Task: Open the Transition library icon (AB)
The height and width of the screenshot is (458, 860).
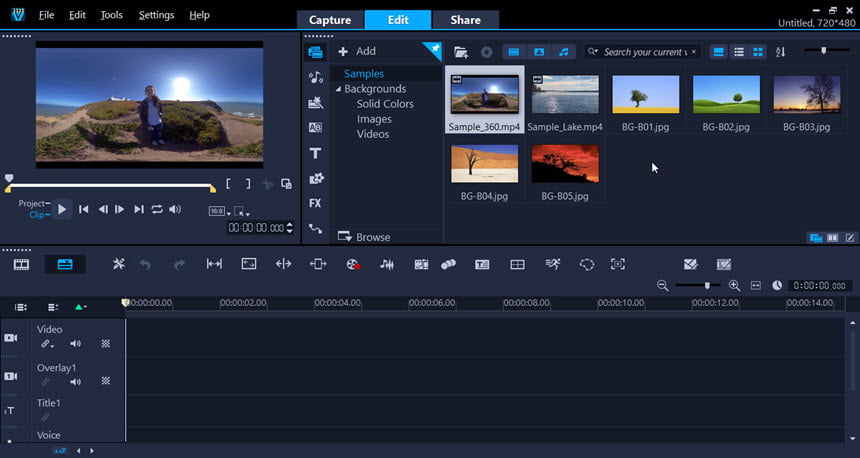Action: click(315, 128)
